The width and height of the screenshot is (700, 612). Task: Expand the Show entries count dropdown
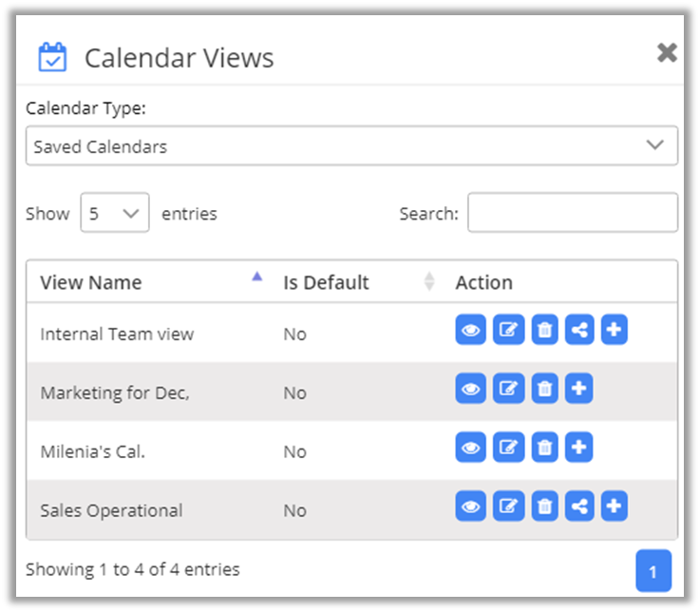tap(115, 214)
